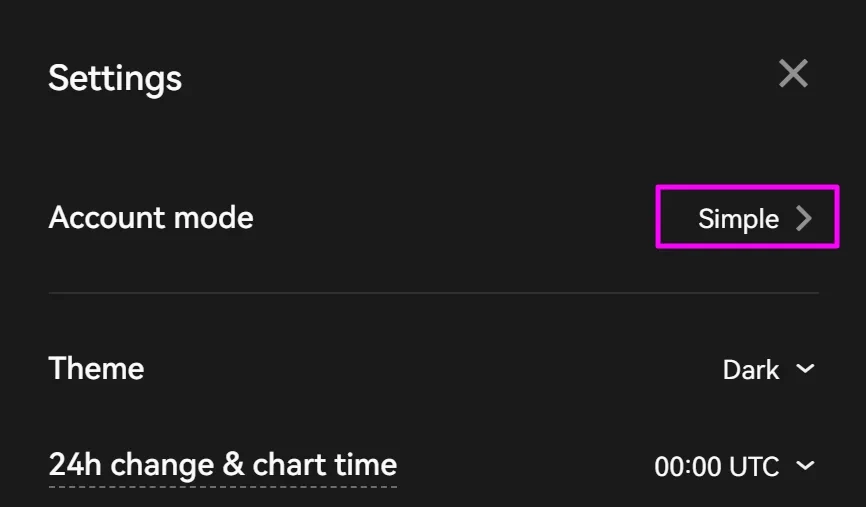Open the Theme dropdown showing Dark
Viewport: 866px width, 507px height.
(x=768, y=369)
